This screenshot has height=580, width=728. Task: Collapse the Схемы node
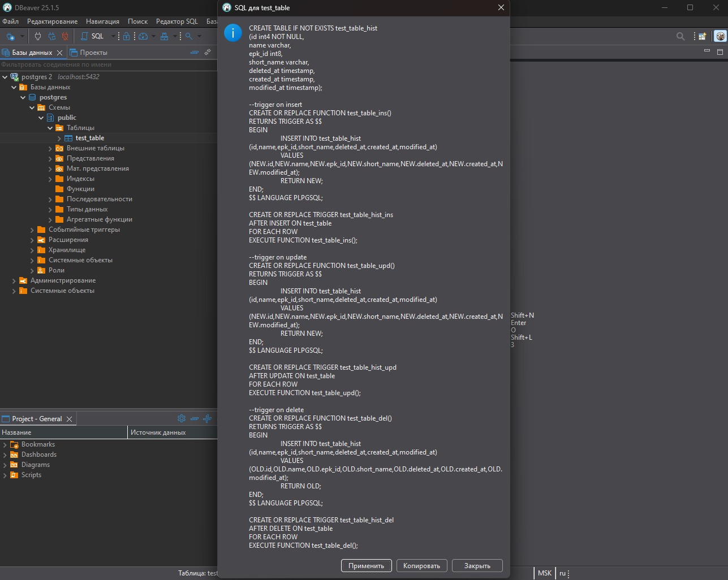[x=32, y=107]
